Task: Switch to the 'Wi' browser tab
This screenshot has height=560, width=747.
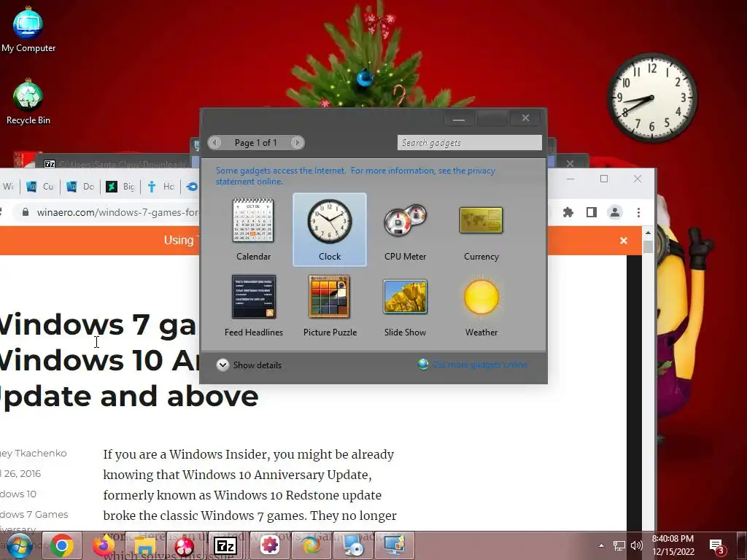Action: tap(8, 187)
